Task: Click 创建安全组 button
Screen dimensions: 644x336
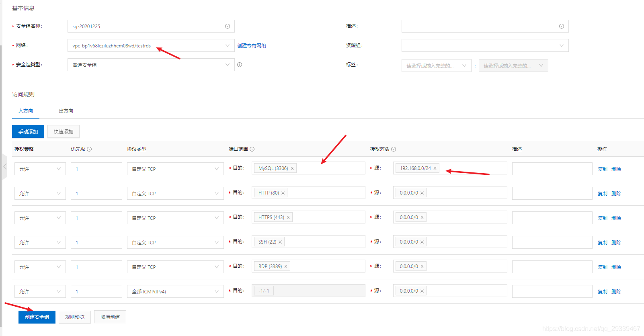Action: (37, 317)
